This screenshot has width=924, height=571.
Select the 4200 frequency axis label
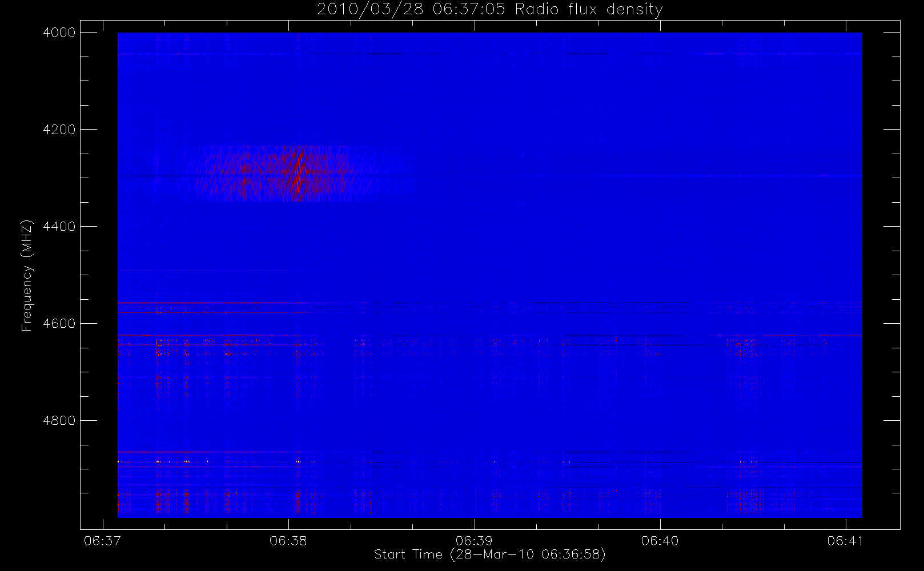59,130
